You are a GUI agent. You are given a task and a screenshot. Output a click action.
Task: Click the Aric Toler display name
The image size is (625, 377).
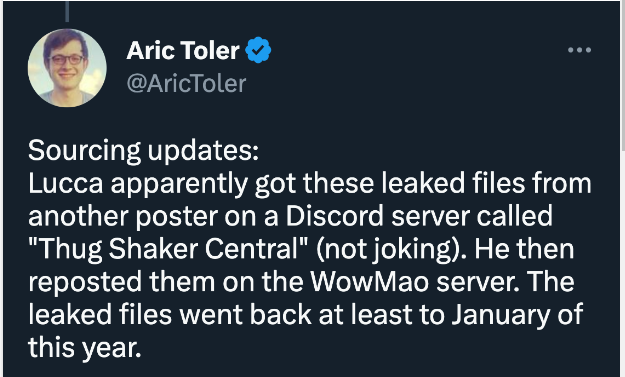pyautogui.click(x=183, y=51)
